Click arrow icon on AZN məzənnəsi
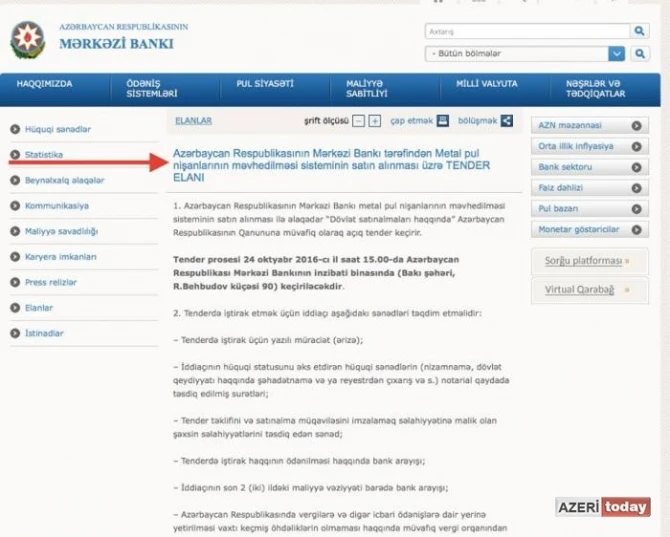670x537 pixels. (636, 126)
